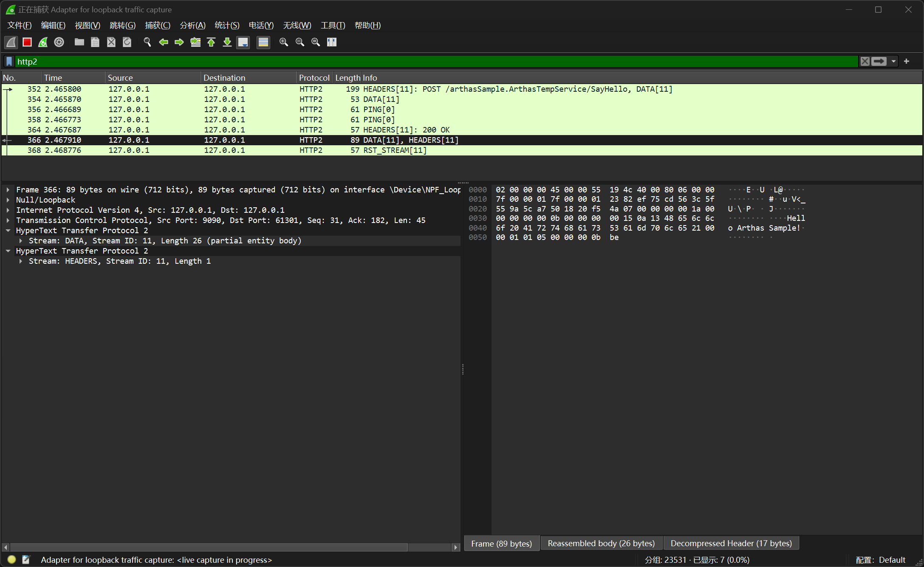This screenshot has width=924, height=567.
Task: Jump to the last packet arrow
Action: pos(227,42)
